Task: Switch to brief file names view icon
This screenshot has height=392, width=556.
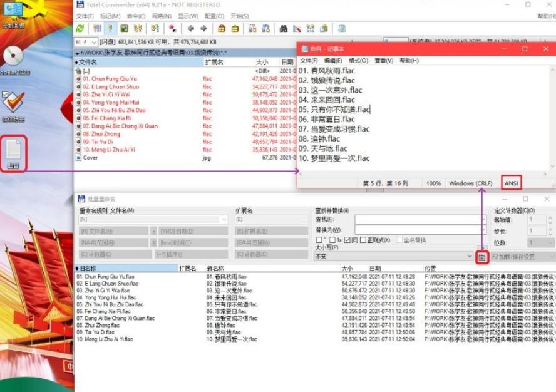Action: 97,29
